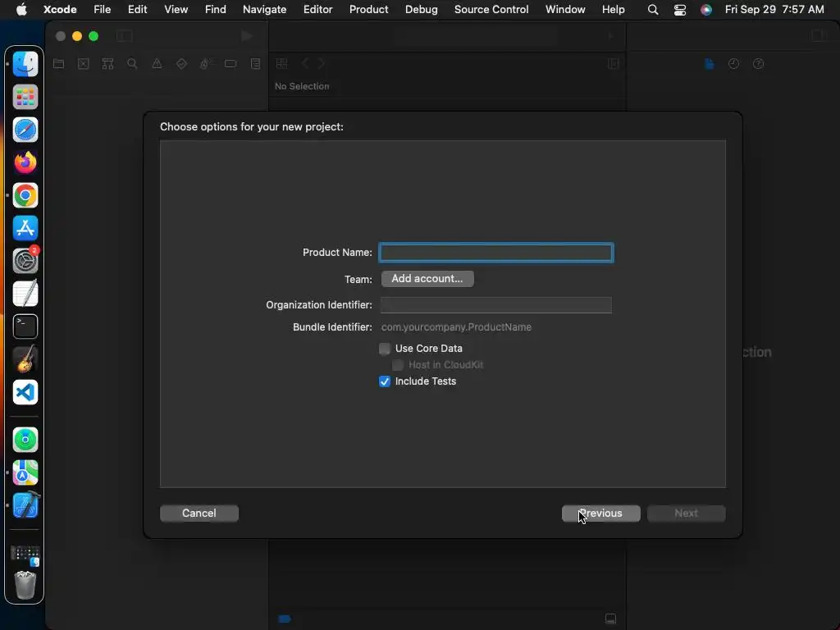Click the com.yourcompany.ProductName bundle identifier

pyautogui.click(x=456, y=326)
